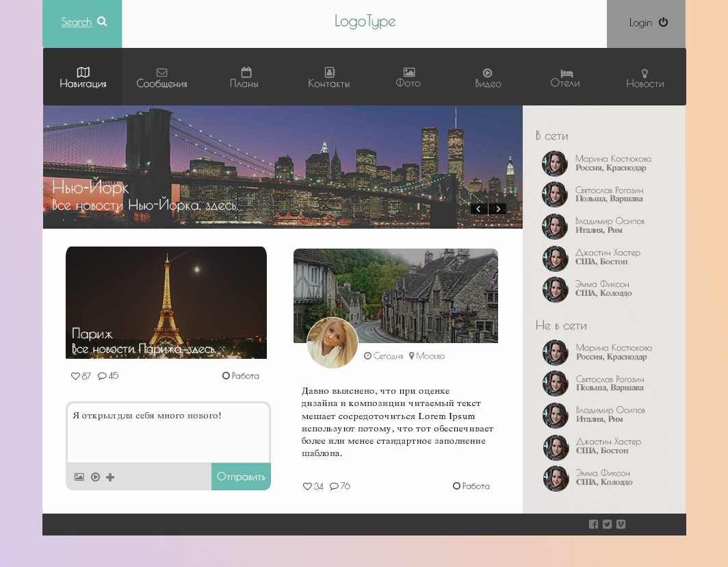The image size is (728, 567).
Task: Switch to the Отели tab label
Action: (565, 83)
